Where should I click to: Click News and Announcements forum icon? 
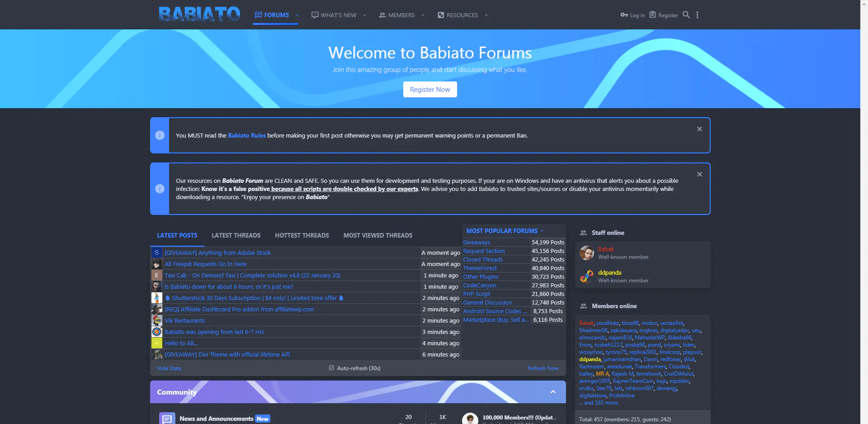click(x=167, y=419)
